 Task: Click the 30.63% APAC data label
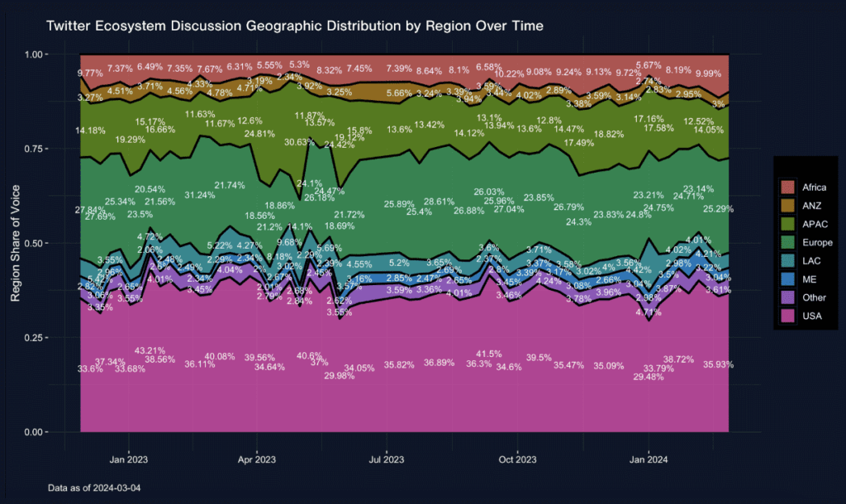299,142
